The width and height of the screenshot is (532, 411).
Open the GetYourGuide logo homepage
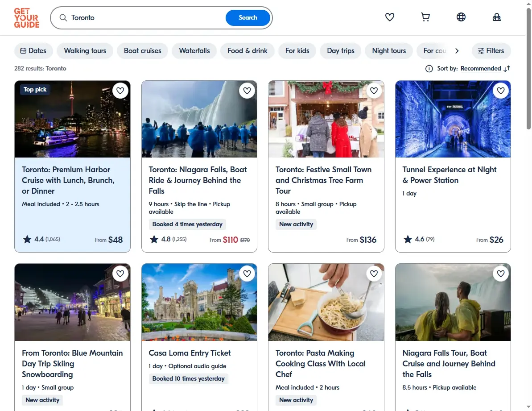(27, 18)
